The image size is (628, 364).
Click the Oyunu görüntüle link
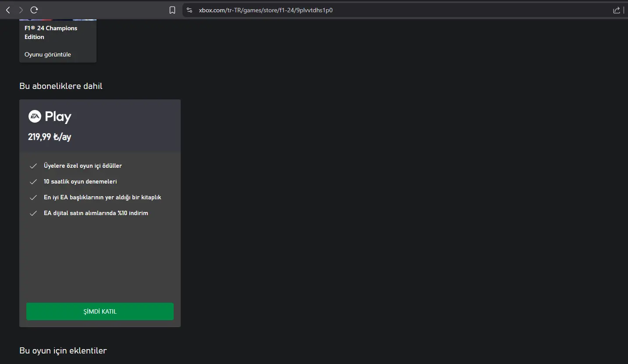tap(48, 54)
